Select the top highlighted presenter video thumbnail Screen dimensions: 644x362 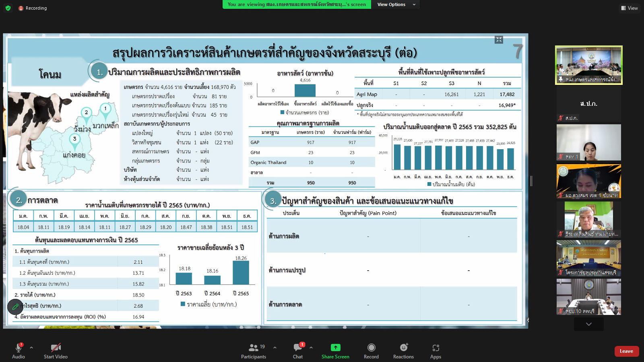pos(589,65)
